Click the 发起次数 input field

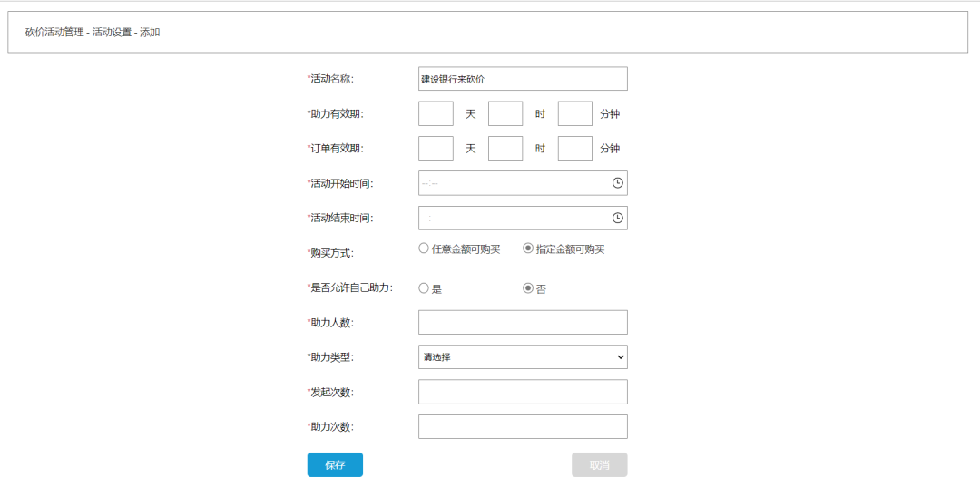(523, 392)
